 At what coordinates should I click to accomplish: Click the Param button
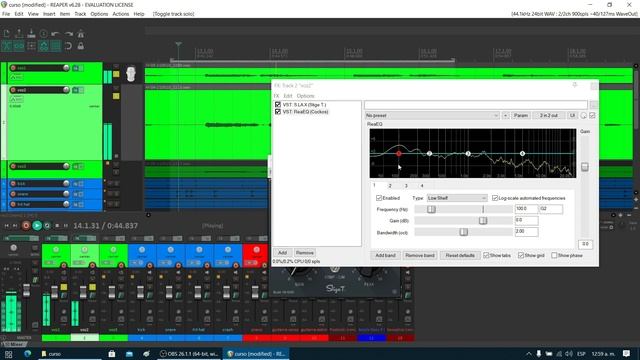[x=521, y=116]
